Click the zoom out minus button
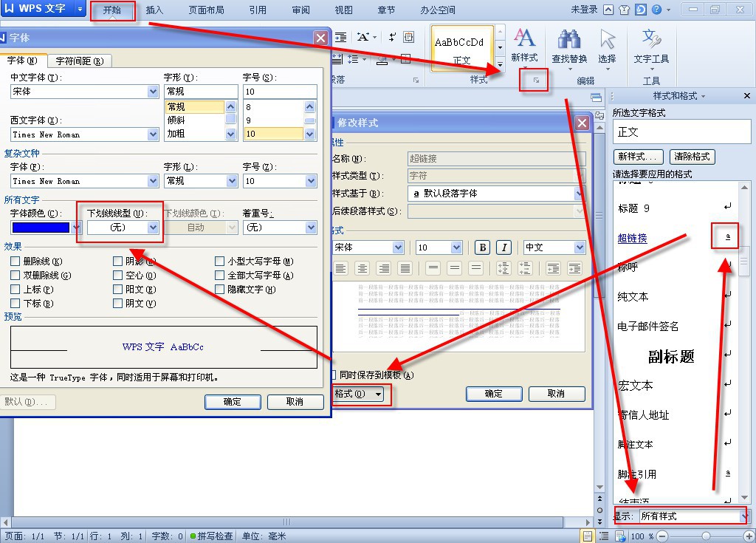Viewport: 756px width, 543px height. coord(662,536)
